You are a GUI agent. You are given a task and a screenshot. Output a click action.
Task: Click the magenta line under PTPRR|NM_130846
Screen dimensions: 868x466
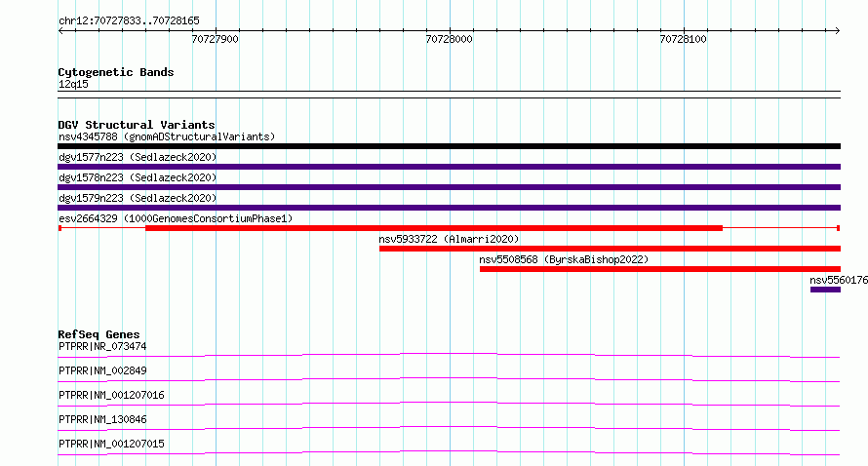pos(449,428)
